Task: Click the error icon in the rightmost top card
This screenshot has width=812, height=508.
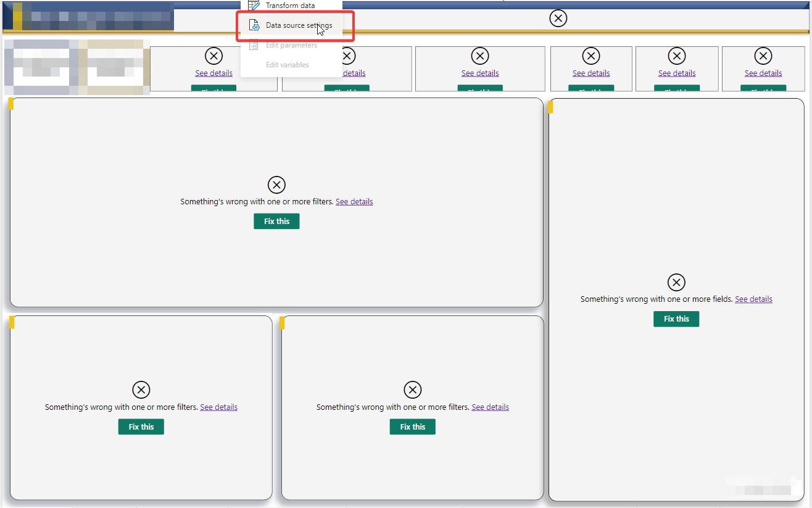Action: point(763,56)
